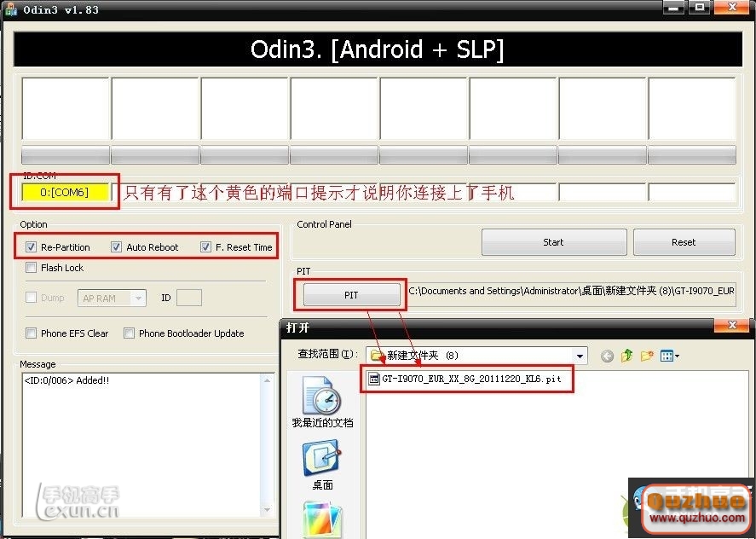Enable the Flash Lock checkbox
Image resolution: width=756 pixels, height=539 pixels.
tap(31, 267)
